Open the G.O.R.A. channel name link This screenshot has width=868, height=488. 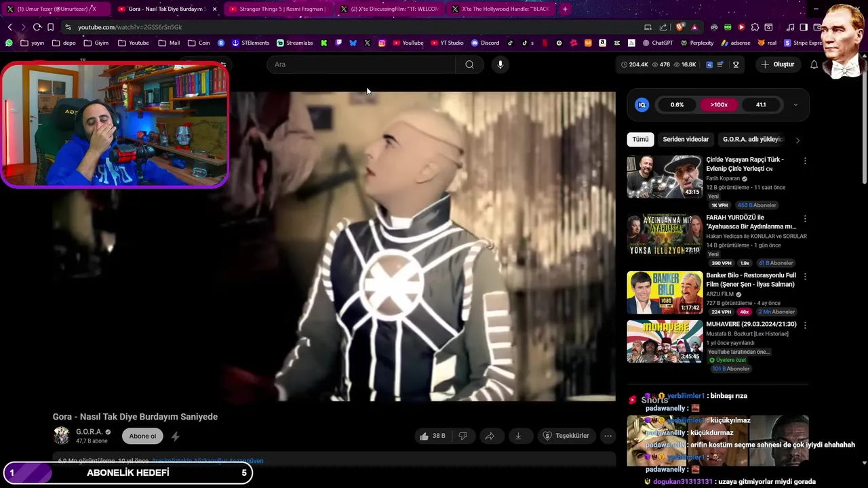pyautogui.click(x=90, y=432)
